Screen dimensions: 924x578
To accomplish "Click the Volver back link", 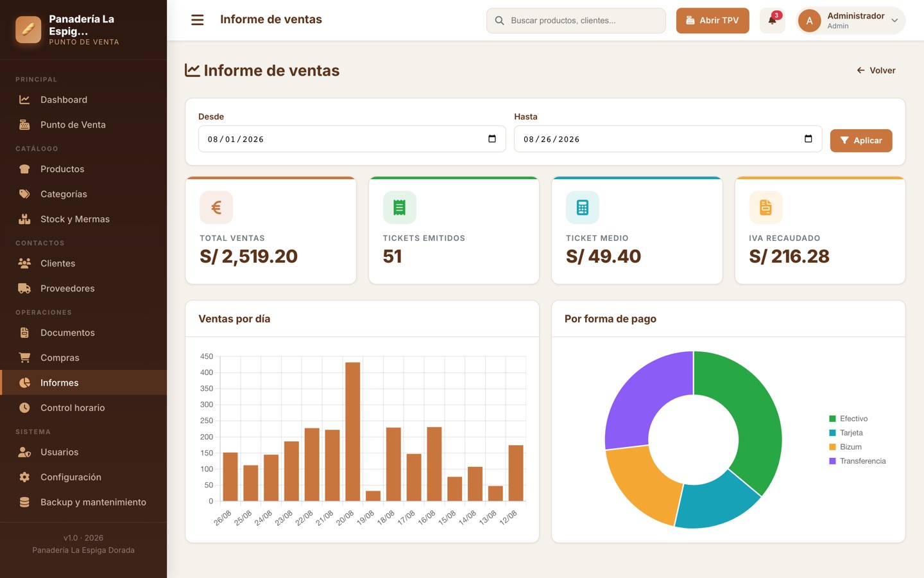I will coord(876,71).
